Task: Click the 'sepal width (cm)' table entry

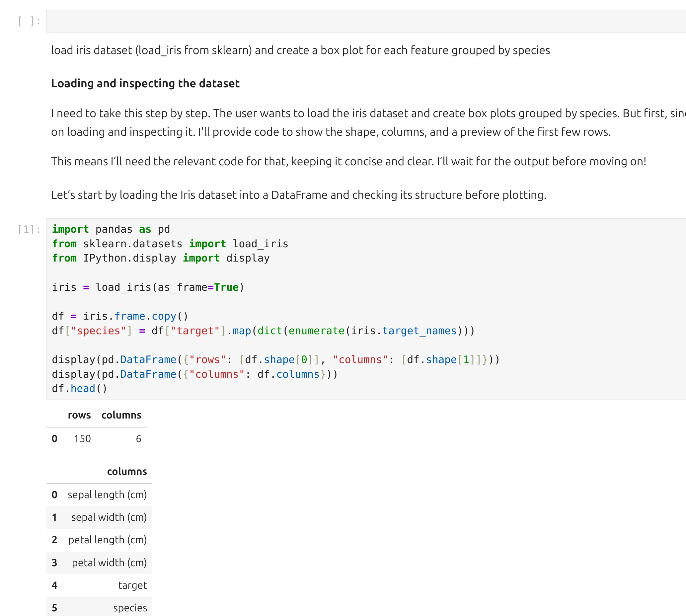Action: coord(109,517)
